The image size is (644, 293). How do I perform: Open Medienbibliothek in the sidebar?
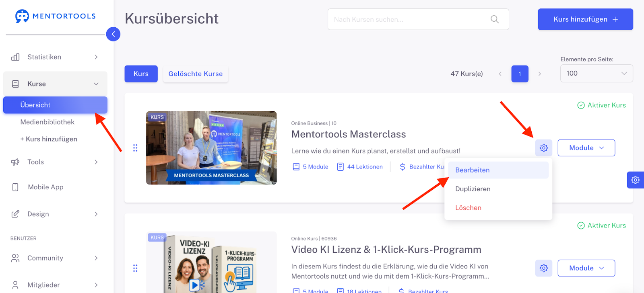coord(47,122)
